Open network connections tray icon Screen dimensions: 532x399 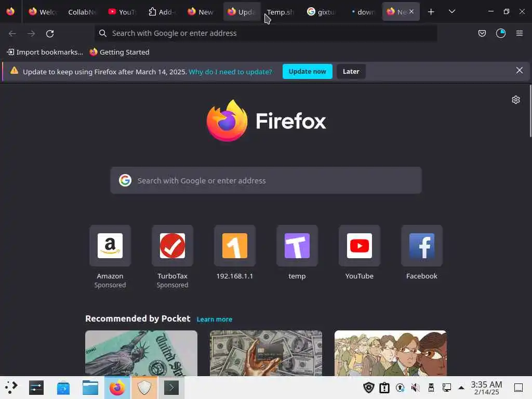pos(446,388)
